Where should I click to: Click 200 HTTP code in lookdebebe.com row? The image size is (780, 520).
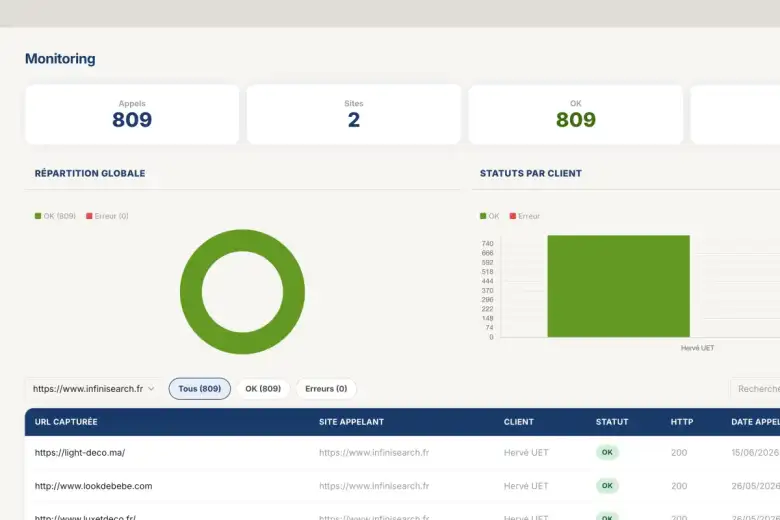tap(679, 486)
